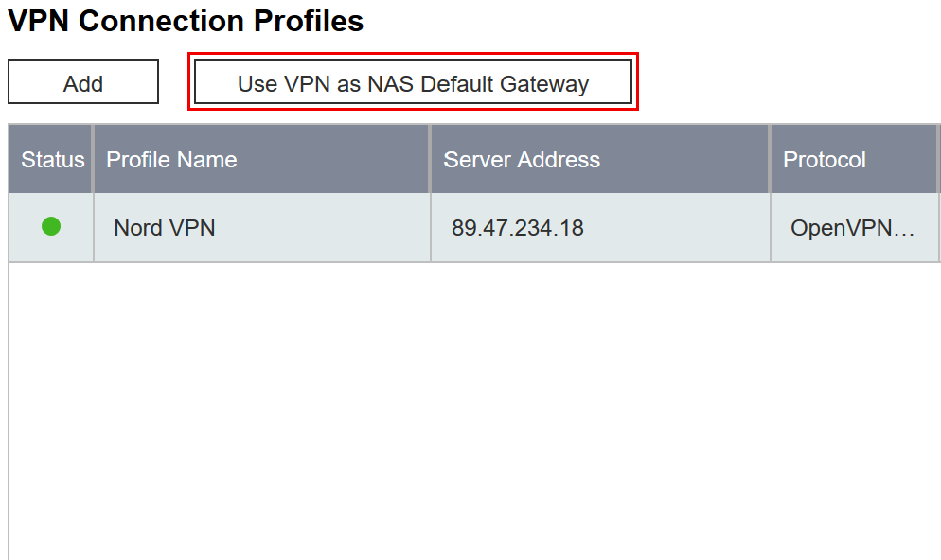
Task: Click divider between Profile Name and Server Address headers
Action: tap(431, 159)
